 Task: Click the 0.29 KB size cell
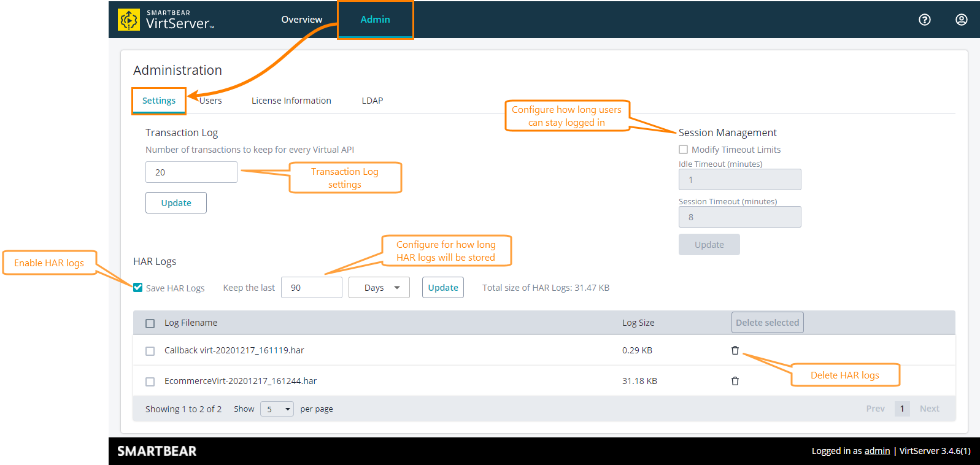637,350
